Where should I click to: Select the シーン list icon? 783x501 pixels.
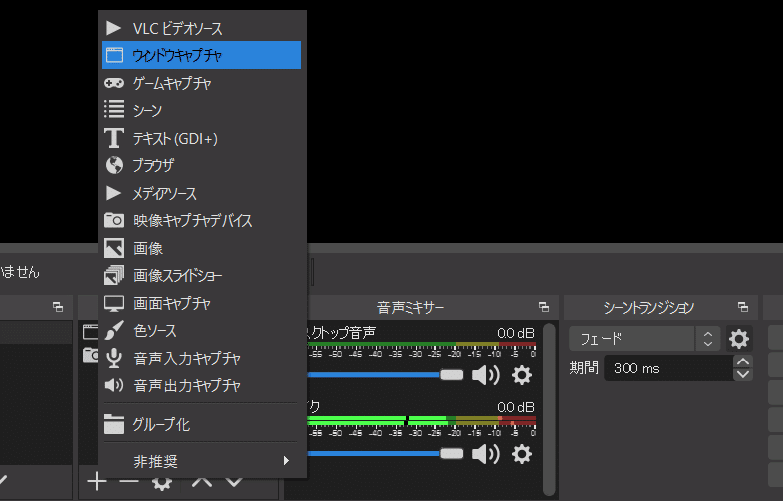114,109
